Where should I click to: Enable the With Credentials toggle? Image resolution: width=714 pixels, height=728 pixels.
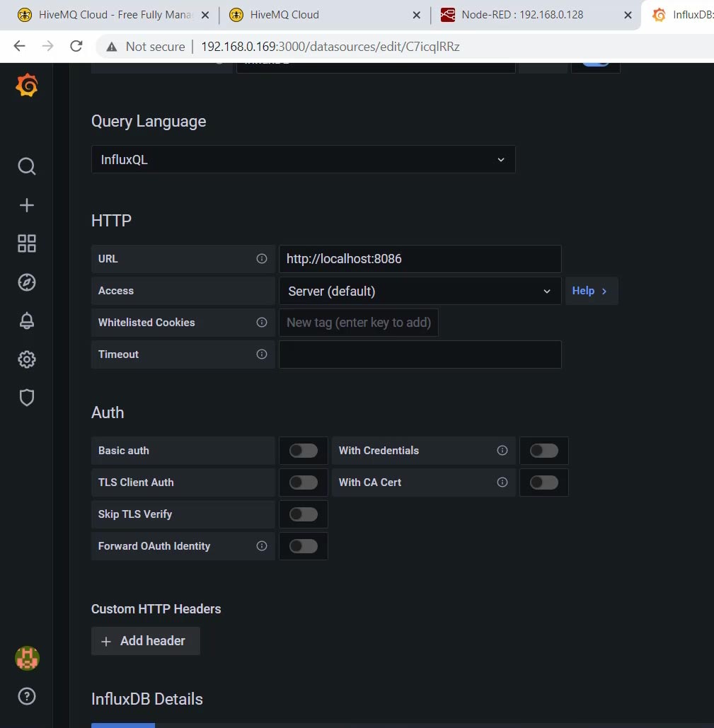[544, 451]
